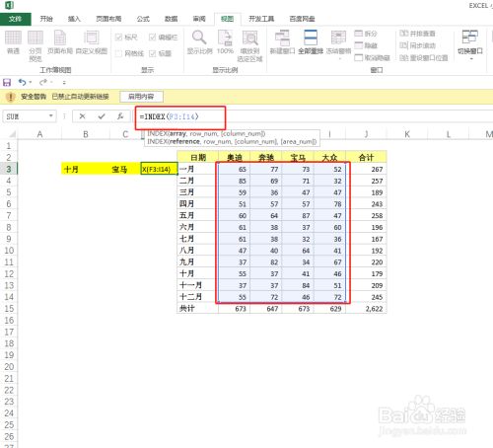This screenshot has height=448, width=493.
Task: Open Page Break Preview (分页预览)
Action: pyautogui.click(x=35, y=45)
